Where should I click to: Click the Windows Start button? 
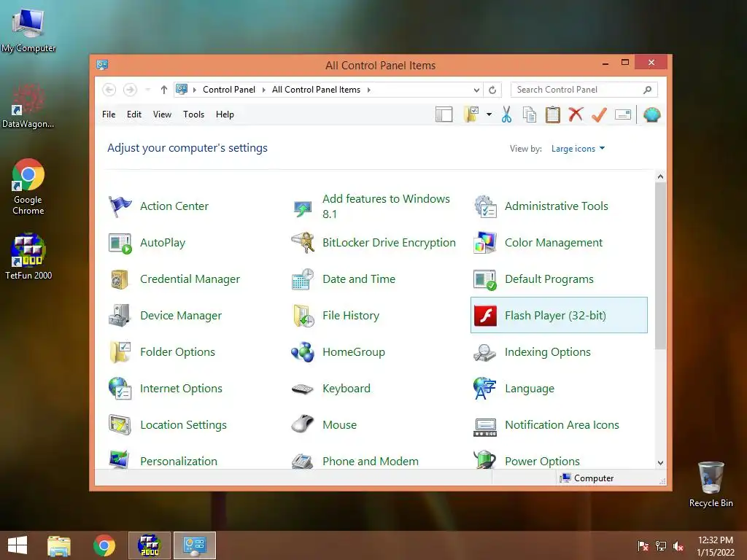click(x=18, y=545)
